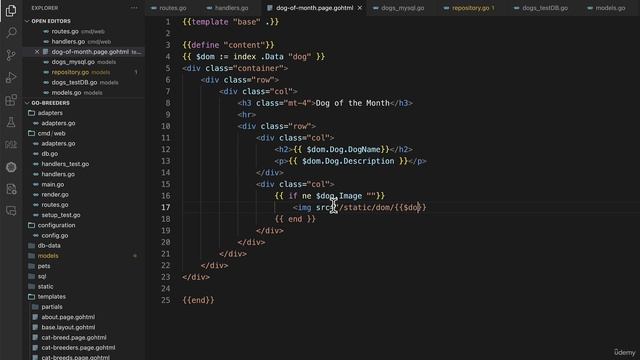Open cat-breeders.page.gohtml template

click(78, 348)
